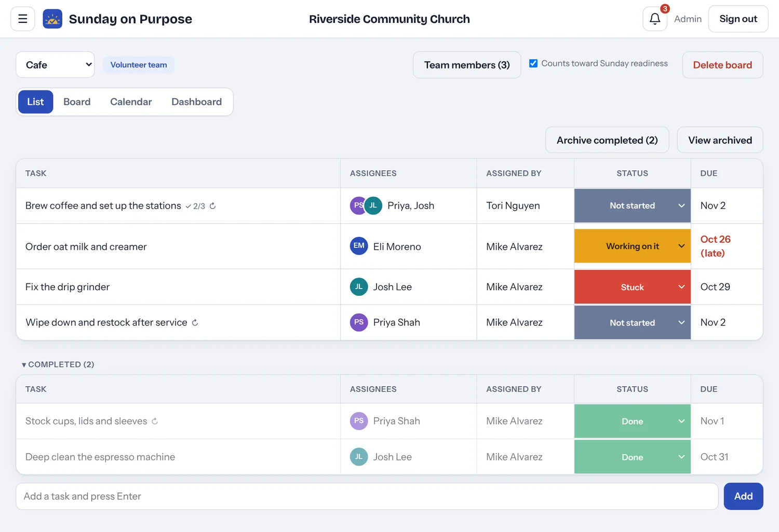Screen dimensions: 779x532
Task: Switch to the Board view tab
Action: pyautogui.click(x=77, y=102)
